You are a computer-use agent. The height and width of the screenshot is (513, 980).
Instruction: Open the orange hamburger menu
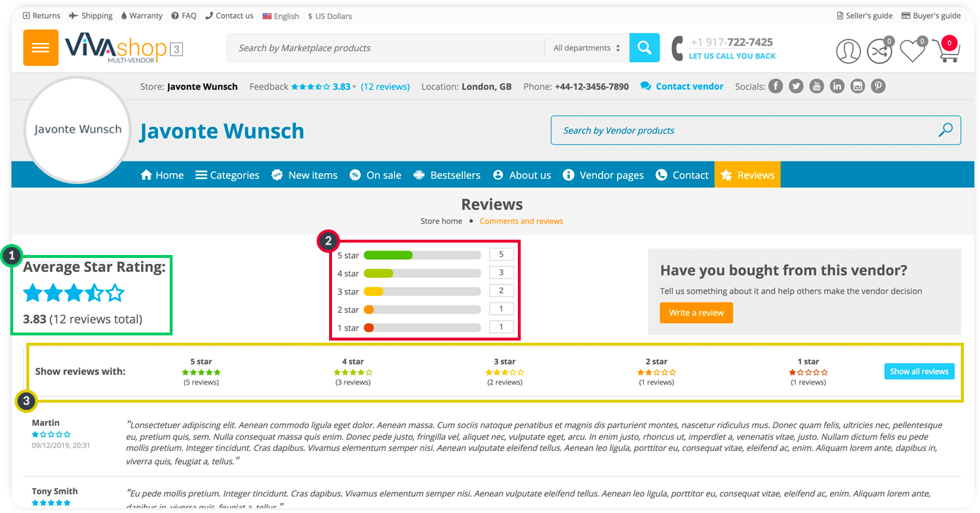point(40,48)
